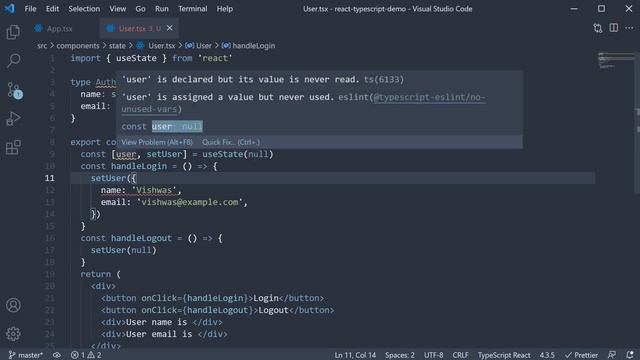Click setUser(null) on line 17
The height and width of the screenshot is (360, 640).
point(123,250)
